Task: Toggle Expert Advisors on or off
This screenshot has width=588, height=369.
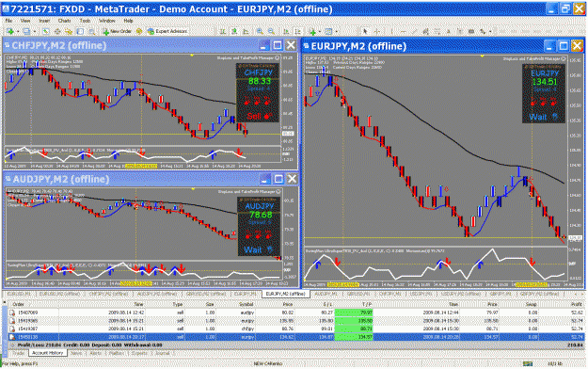Action: (x=167, y=31)
